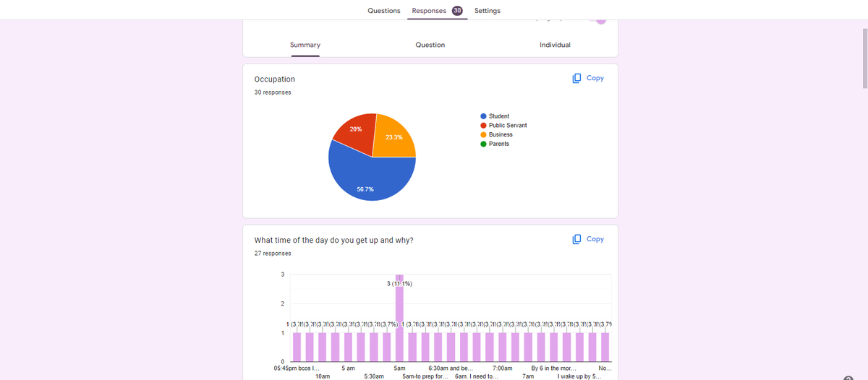The height and width of the screenshot is (380, 868).
Task: Click the 56.7% pie label
Action: 365,189
